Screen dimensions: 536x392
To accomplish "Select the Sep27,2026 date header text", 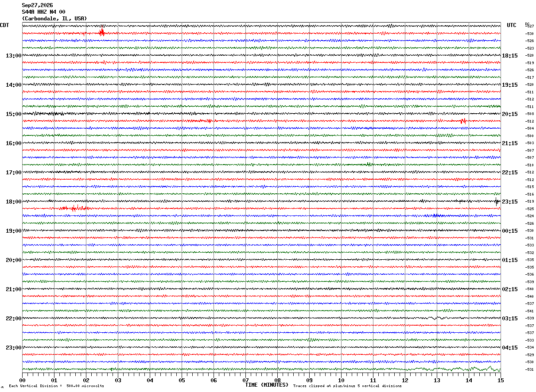I will point(37,5).
